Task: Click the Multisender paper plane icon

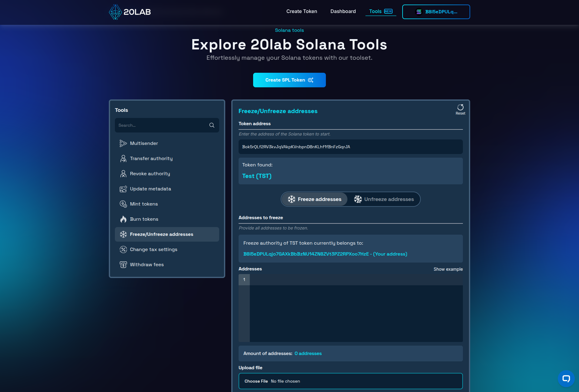Action: click(x=123, y=143)
